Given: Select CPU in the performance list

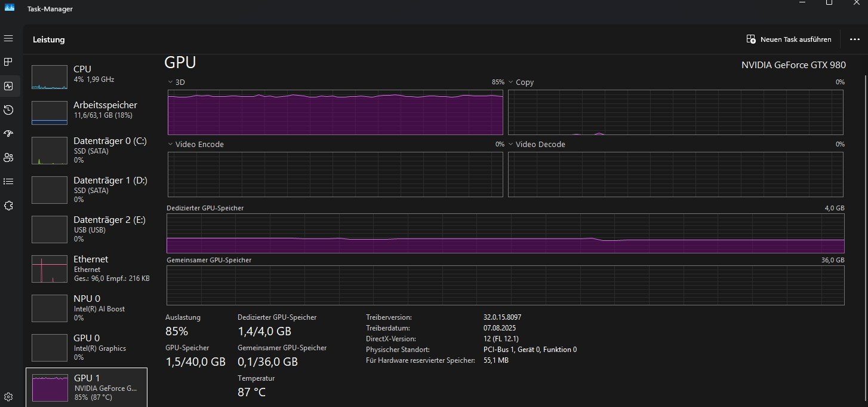Looking at the screenshot, I should 87,78.
